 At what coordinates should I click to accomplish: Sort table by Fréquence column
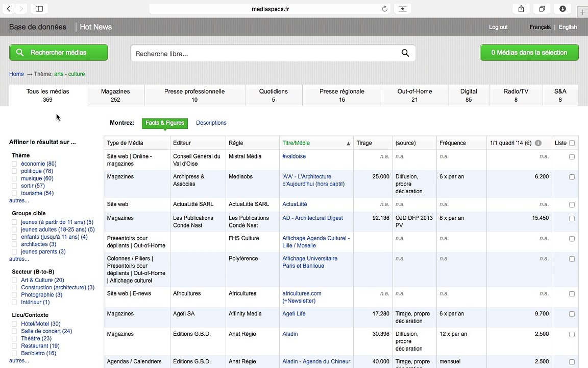pos(453,143)
